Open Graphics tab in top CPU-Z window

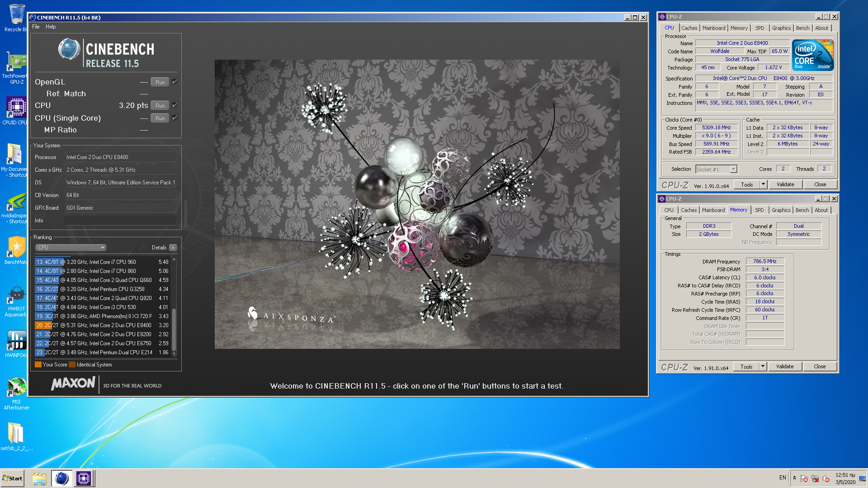[x=781, y=28]
